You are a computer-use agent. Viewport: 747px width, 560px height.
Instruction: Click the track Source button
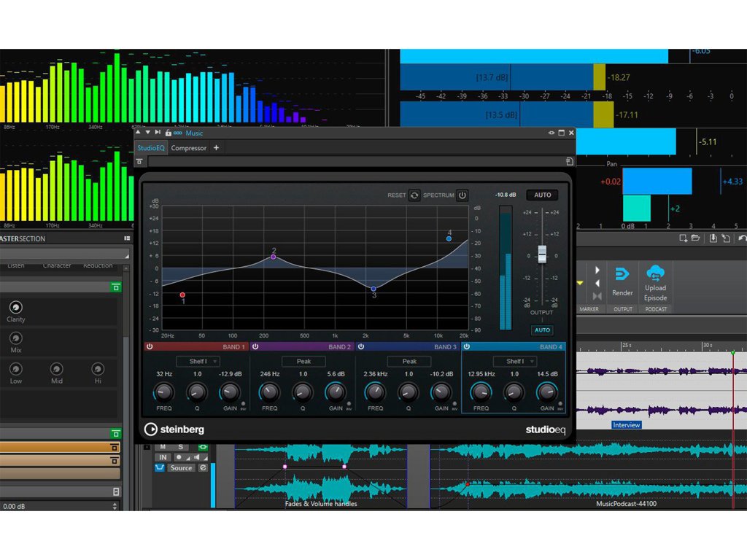pyautogui.click(x=181, y=468)
